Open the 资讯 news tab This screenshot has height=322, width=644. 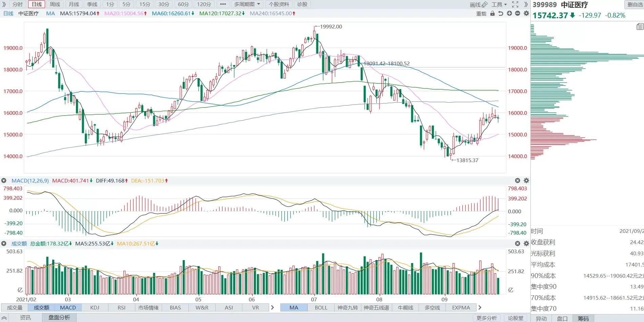(x=25, y=318)
